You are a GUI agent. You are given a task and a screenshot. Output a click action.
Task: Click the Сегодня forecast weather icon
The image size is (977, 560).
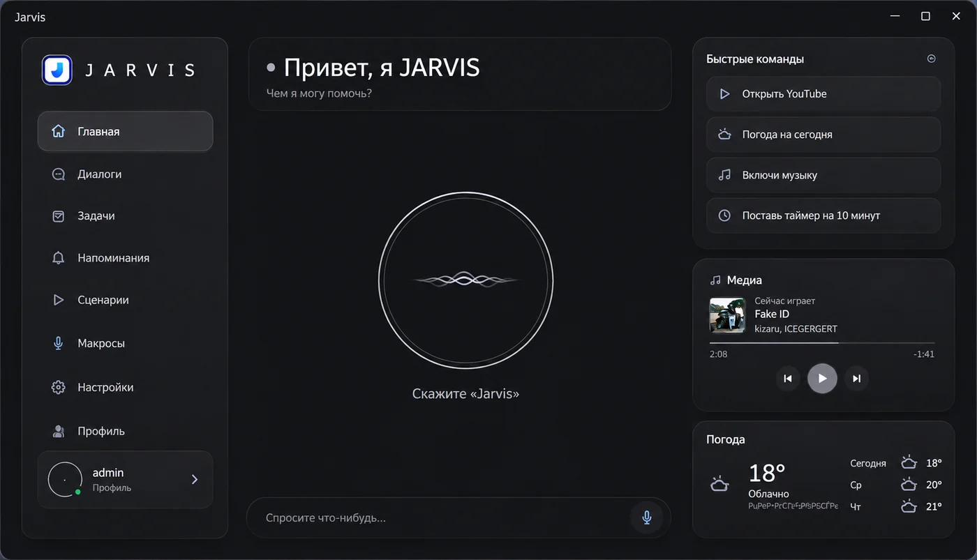909,463
